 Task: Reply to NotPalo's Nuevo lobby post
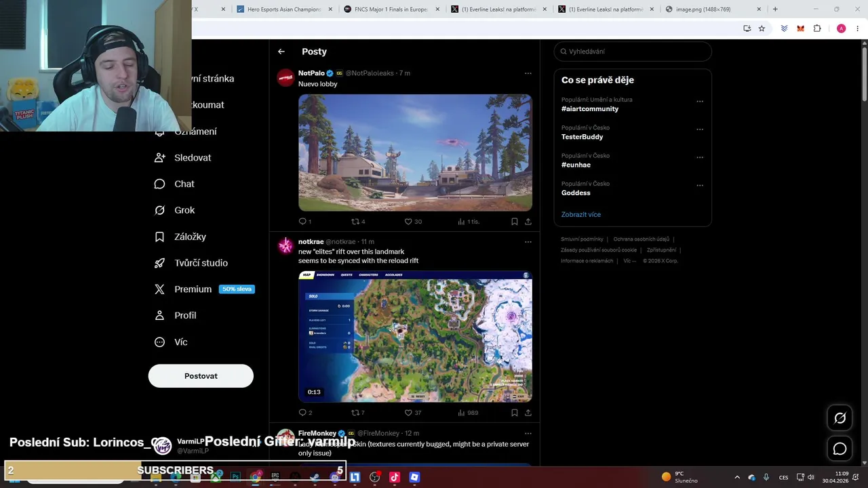304,222
